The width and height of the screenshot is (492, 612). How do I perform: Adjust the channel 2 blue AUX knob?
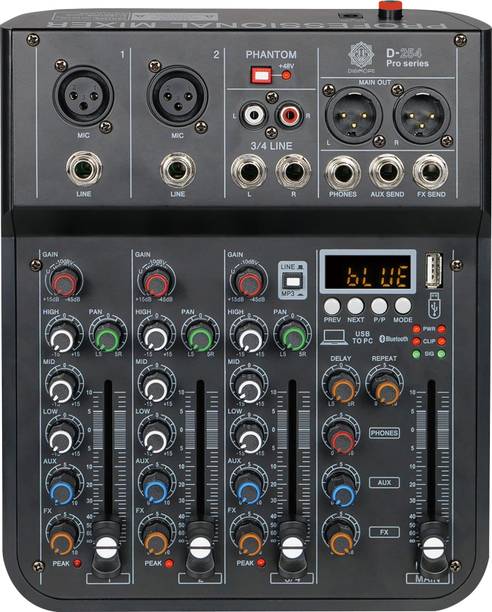pos(155,489)
